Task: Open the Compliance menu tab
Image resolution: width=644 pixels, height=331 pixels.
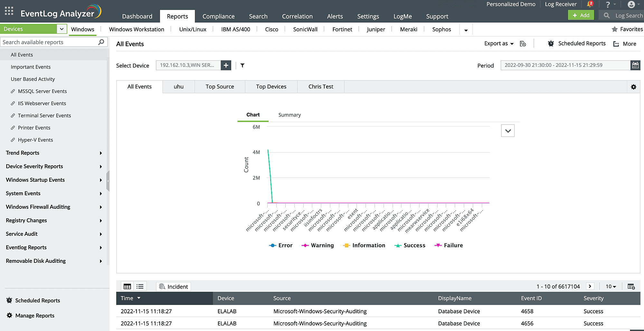Action: tap(218, 16)
